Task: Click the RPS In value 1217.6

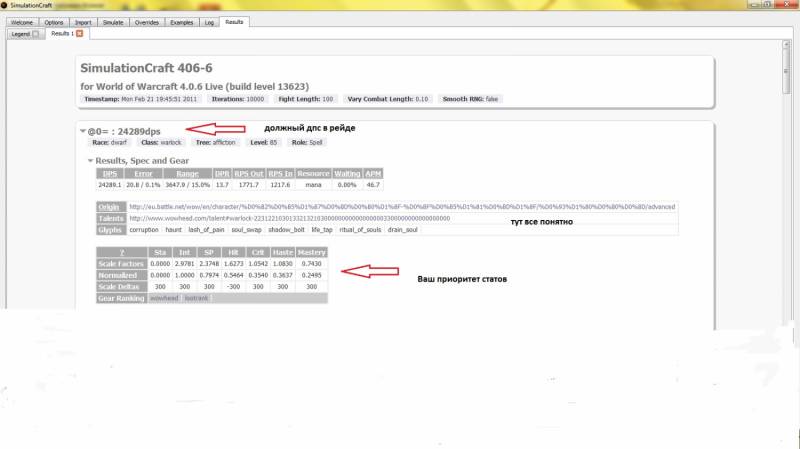Action: 280,185
